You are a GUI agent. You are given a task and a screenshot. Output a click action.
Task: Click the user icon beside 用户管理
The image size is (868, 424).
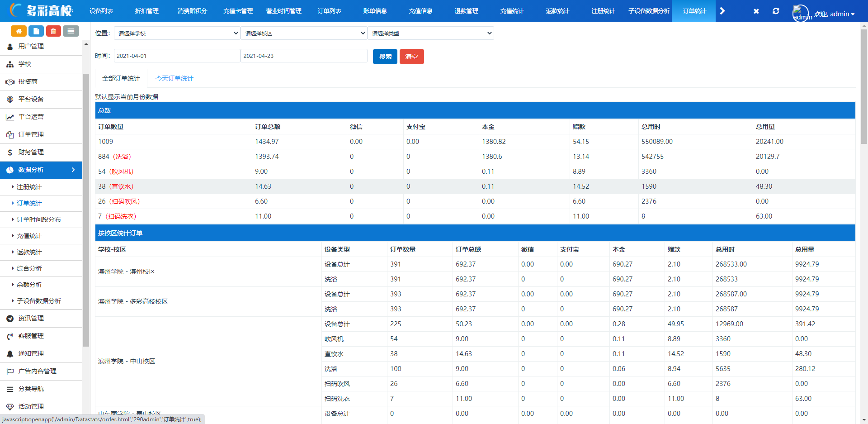click(10, 47)
